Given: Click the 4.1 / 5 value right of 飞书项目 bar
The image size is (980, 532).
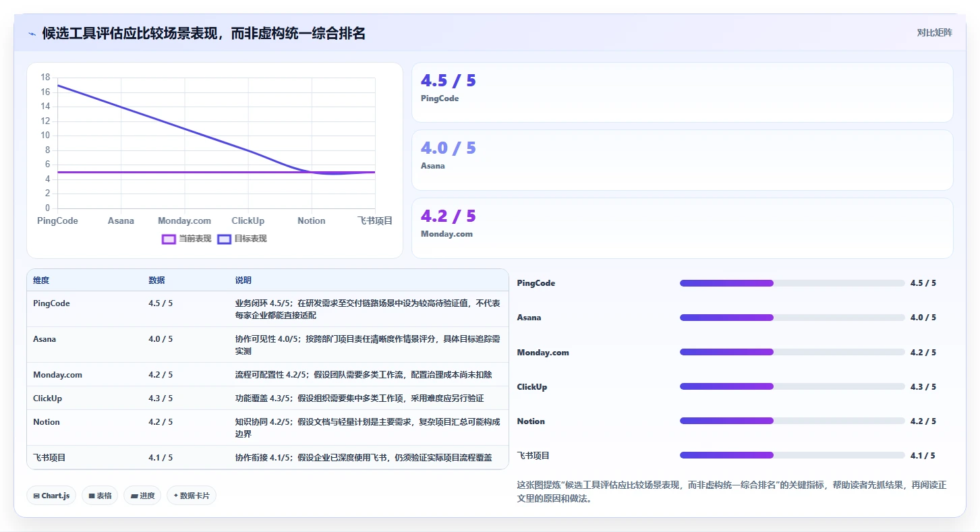Looking at the screenshot, I should click(x=923, y=456).
